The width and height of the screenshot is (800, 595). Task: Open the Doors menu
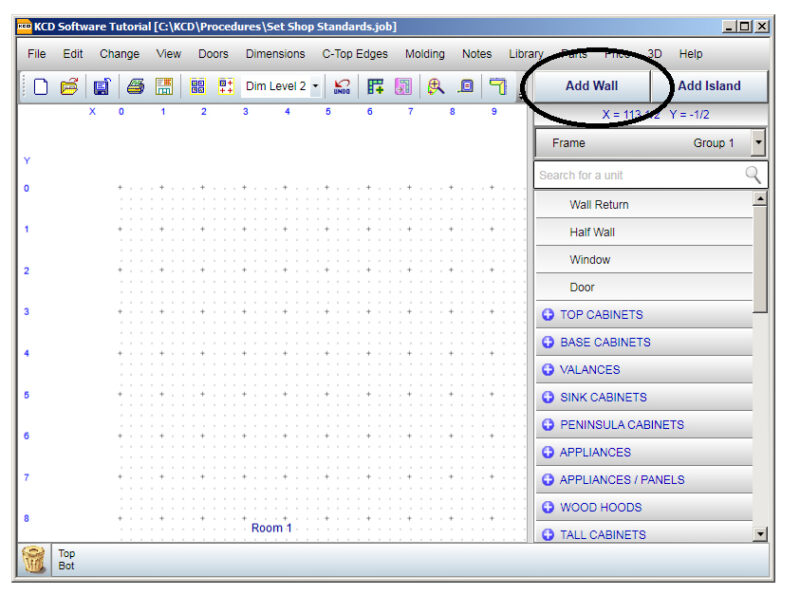pyautogui.click(x=213, y=54)
